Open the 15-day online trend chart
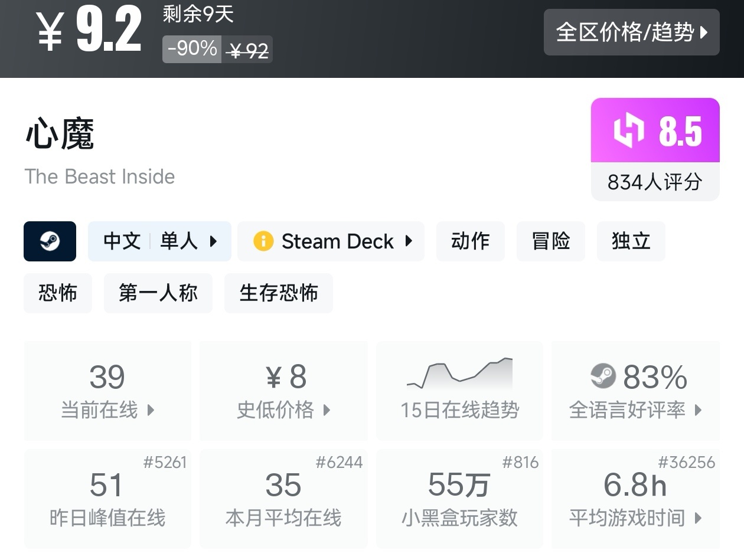744x560 pixels. [459, 391]
